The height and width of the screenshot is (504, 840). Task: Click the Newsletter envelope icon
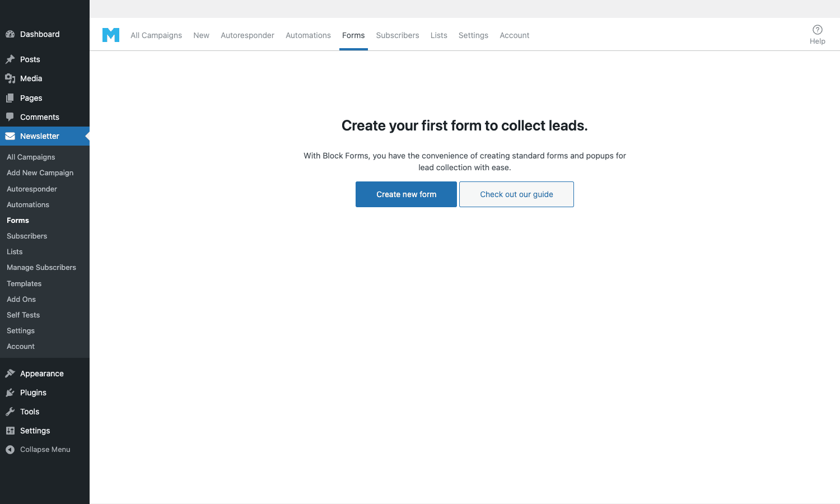click(10, 136)
